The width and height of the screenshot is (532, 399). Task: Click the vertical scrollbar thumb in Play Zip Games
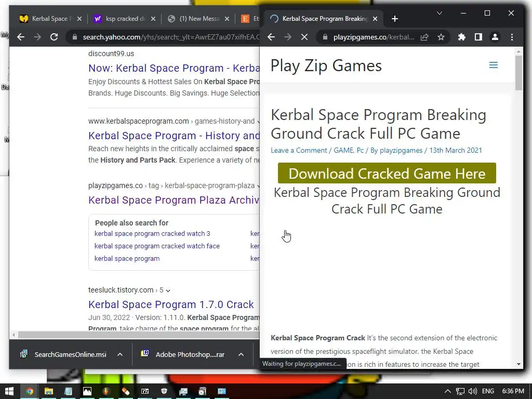[x=518, y=73]
